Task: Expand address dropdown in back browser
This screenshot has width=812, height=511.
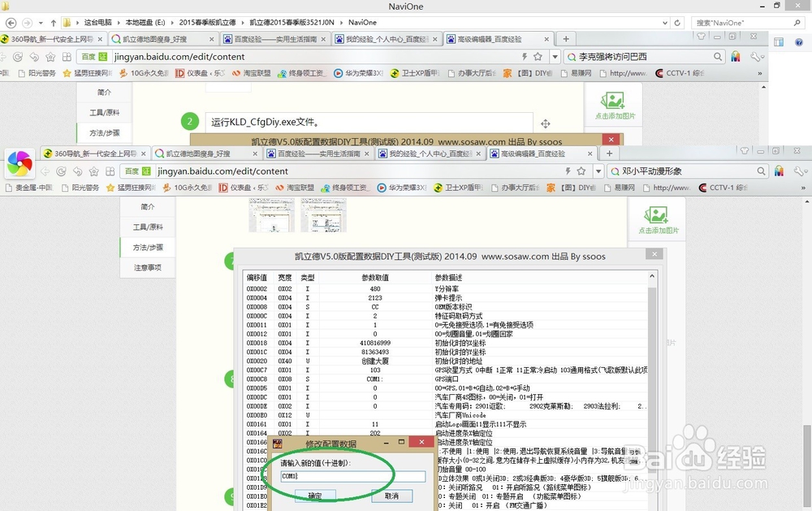Action: [x=555, y=57]
